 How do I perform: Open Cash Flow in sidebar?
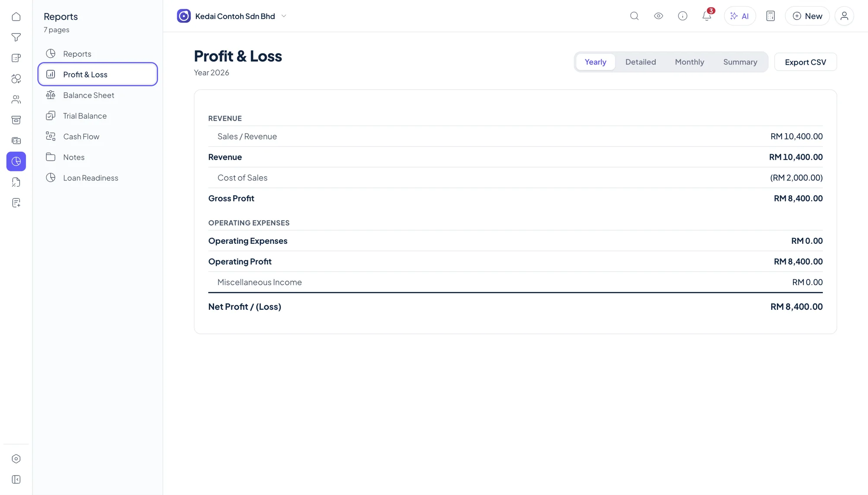point(98,136)
